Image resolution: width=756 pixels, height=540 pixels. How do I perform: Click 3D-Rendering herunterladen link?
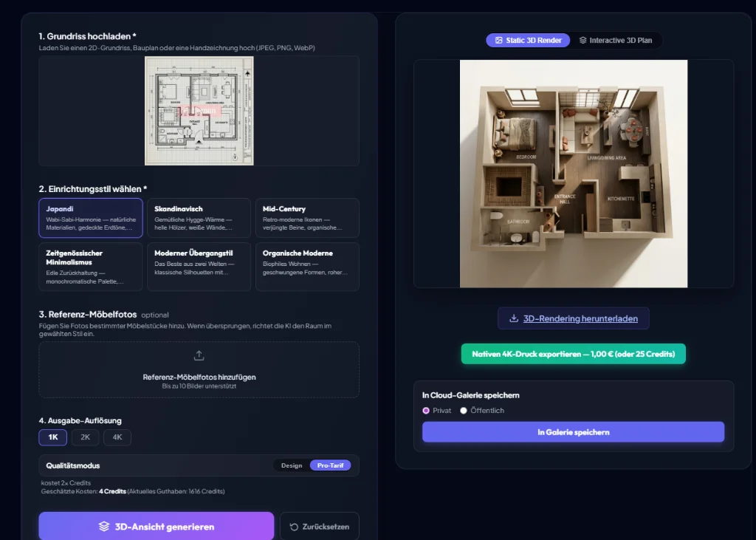pos(573,318)
